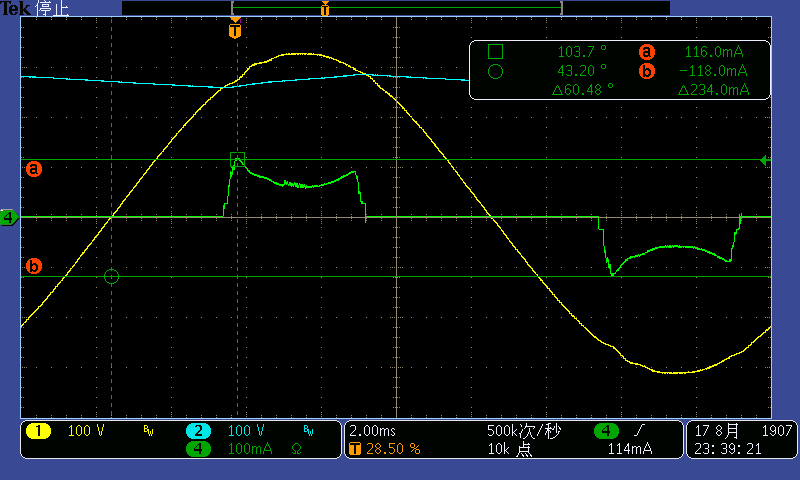Click the green trigger level arrow on right edge
800x480 pixels.
point(765,160)
